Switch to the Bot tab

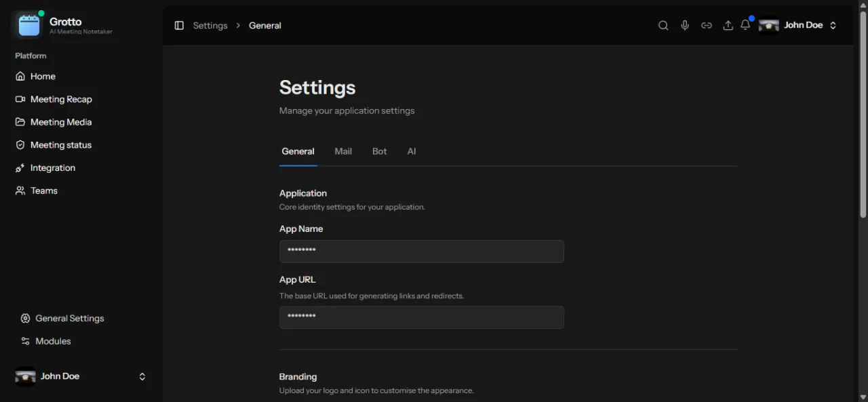coord(380,151)
